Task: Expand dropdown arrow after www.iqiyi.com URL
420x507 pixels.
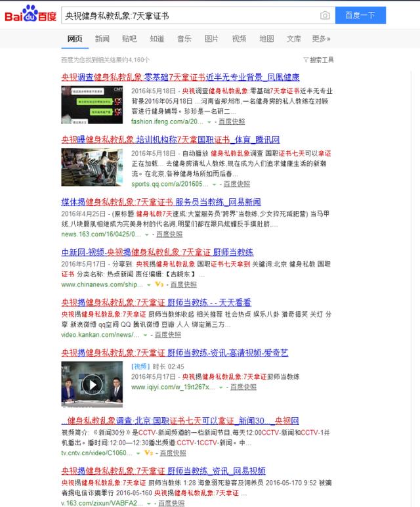Action: point(220,387)
